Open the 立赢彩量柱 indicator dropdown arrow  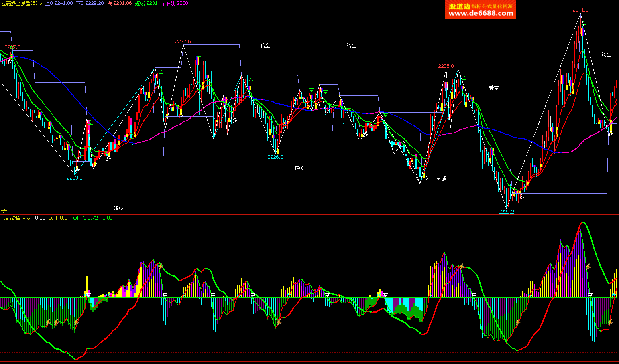[29, 218]
